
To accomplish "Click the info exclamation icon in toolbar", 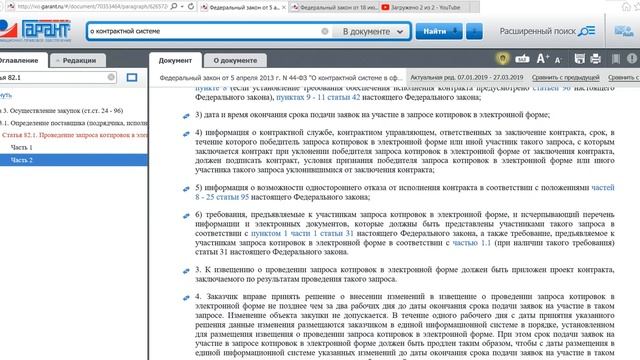I will pos(632,59).
